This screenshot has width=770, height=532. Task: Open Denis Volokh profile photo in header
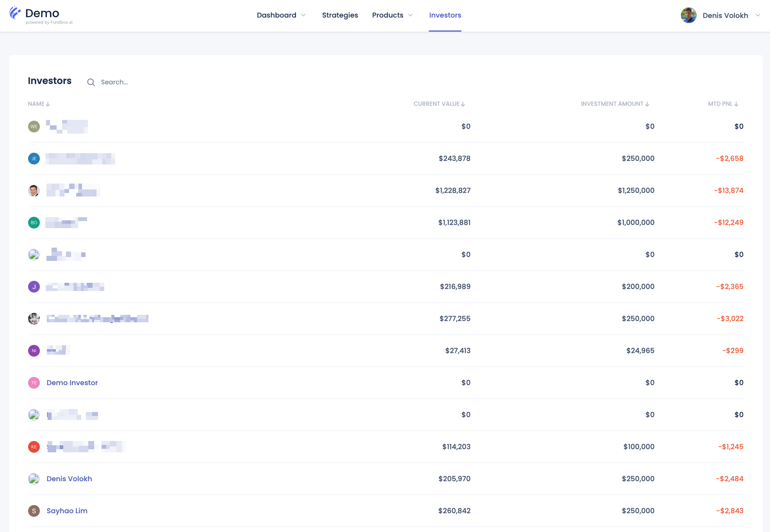[x=689, y=15]
